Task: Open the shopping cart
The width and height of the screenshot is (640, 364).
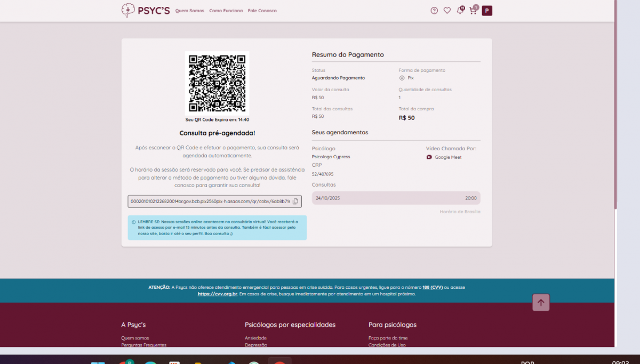Action: (473, 11)
